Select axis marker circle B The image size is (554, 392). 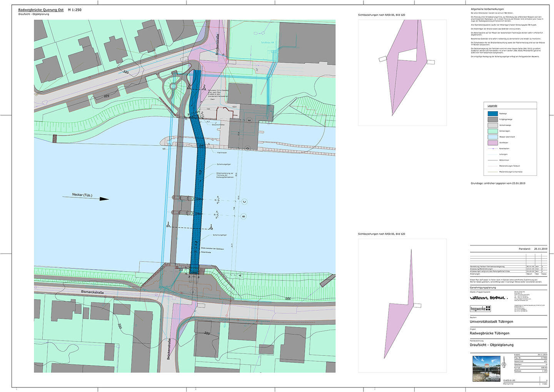pyautogui.click(x=244, y=217)
